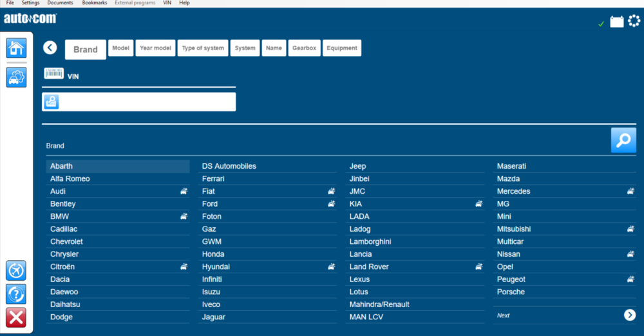Click the car icon beside BMW

pyautogui.click(x=184, y=216)
